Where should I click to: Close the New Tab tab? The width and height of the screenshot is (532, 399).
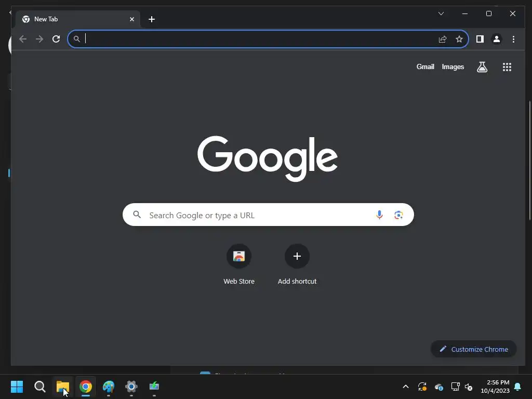pyautogui.click(x=132, y=19)
